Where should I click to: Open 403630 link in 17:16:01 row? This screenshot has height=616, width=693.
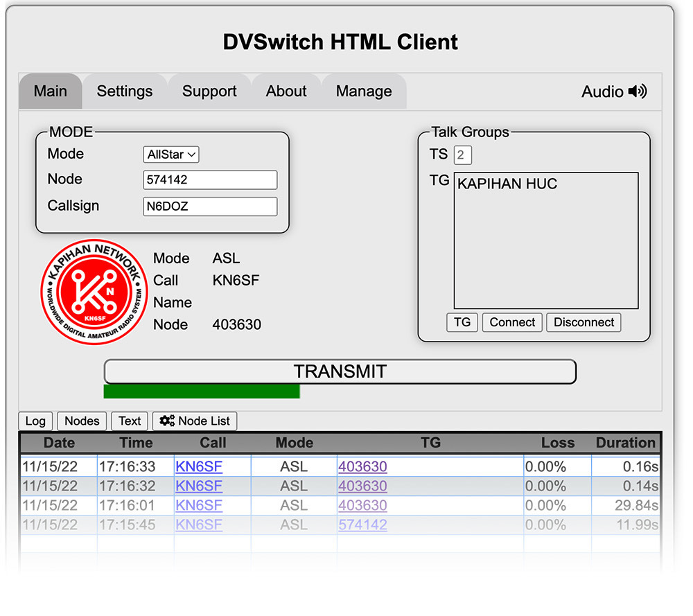pyautogui.click(x=363, y=506)
